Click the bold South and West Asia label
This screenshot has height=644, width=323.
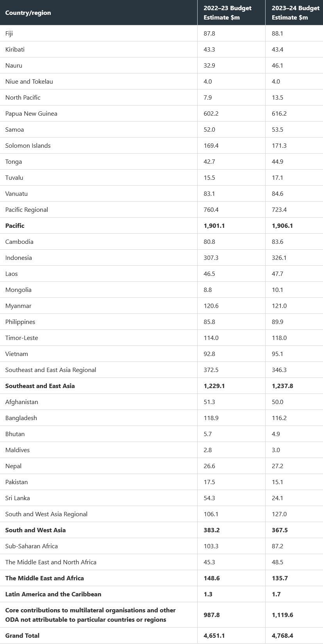[36, 530]
